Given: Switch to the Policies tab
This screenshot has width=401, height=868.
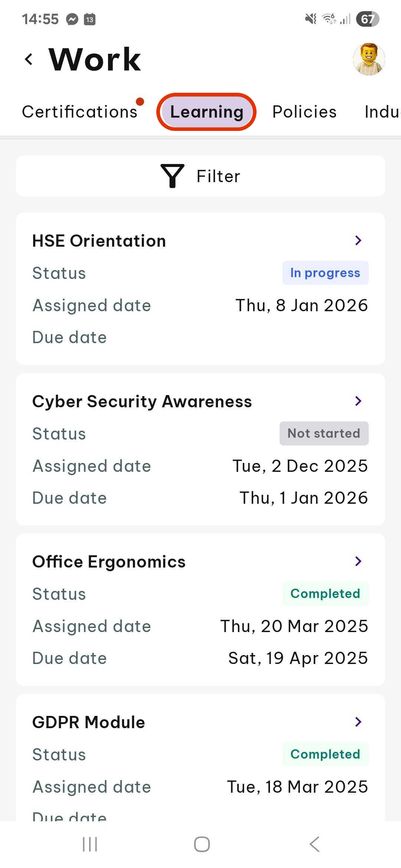Looking at the screenshot, I should pyautogui.click(x=304, y=112).
